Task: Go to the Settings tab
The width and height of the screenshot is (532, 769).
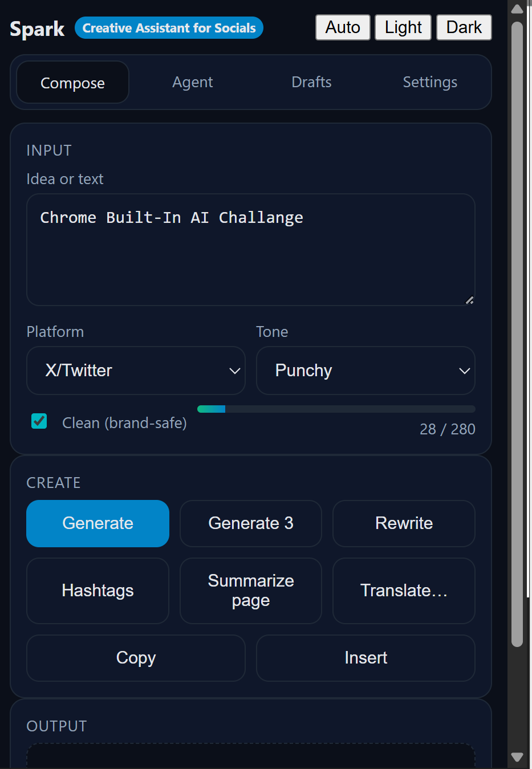Action: tap(430, 82)
